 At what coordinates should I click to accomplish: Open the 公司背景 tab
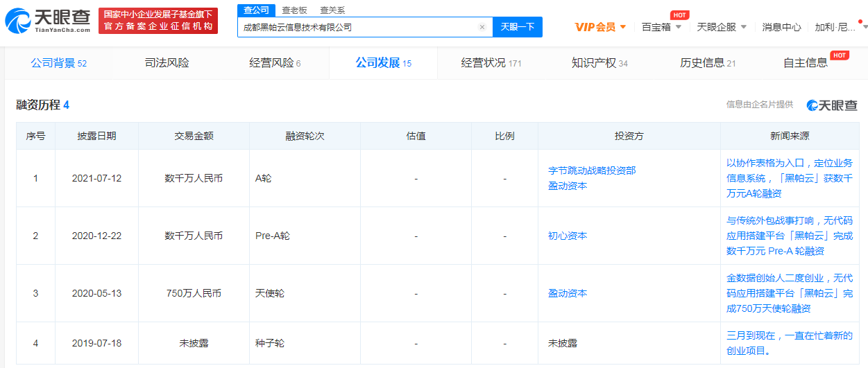point(58,63)
